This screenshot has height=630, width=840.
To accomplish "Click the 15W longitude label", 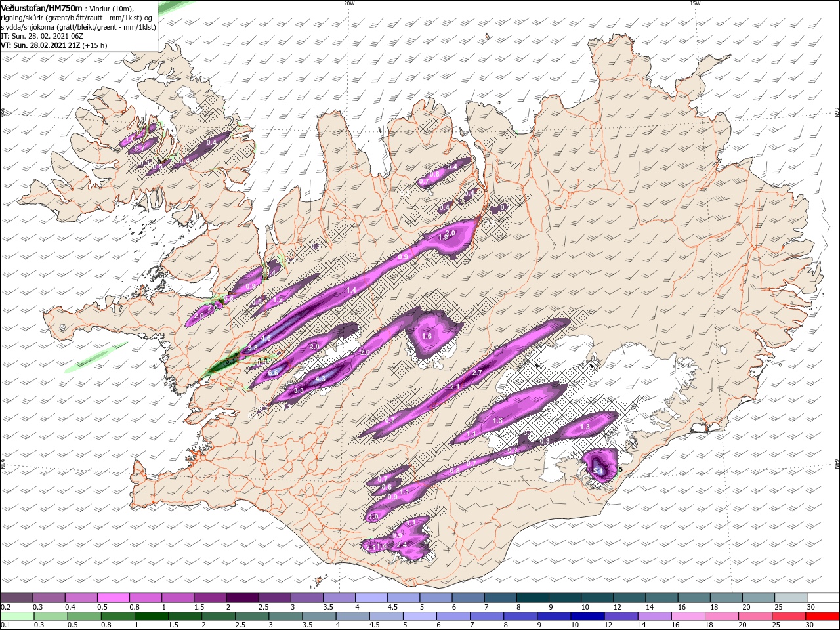I will click(x=695, y=3).
